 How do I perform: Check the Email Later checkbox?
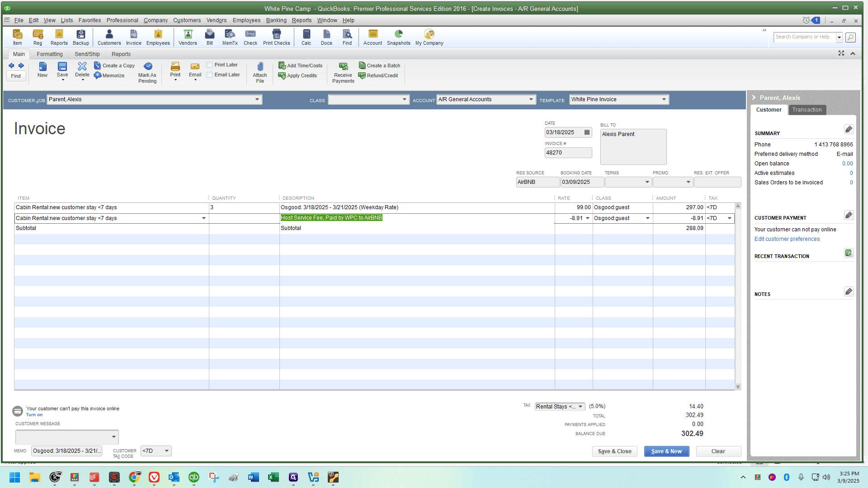[209, 75]
